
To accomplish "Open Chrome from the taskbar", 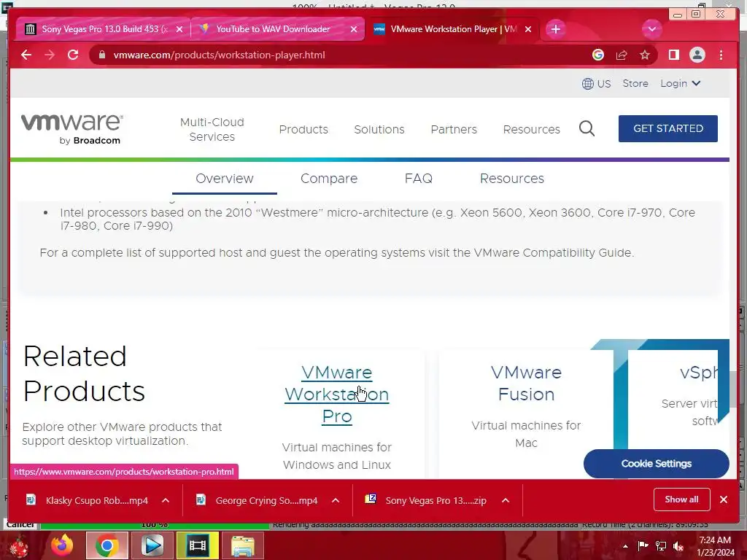I will pos(107,545).
